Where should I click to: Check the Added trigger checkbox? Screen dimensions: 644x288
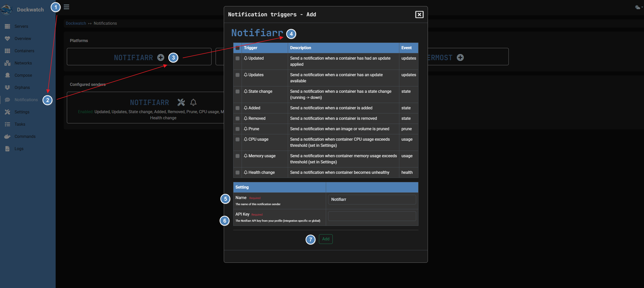238,108
